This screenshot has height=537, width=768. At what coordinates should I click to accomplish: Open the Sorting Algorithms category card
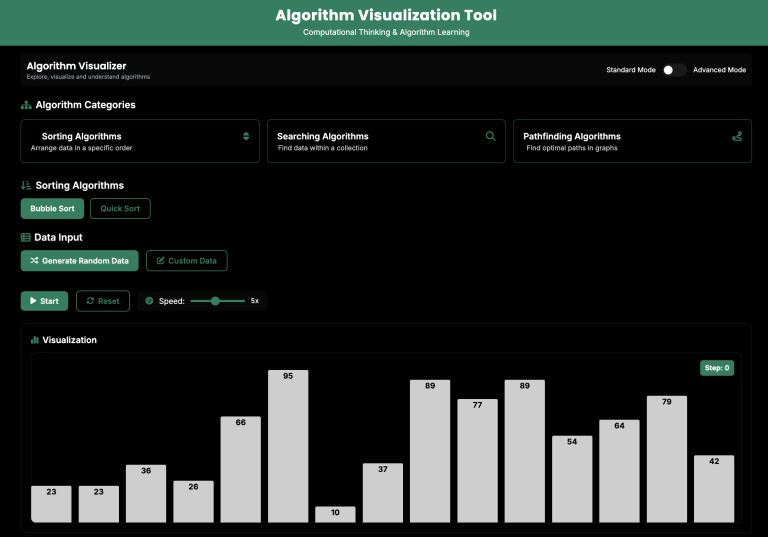(140, 141)
